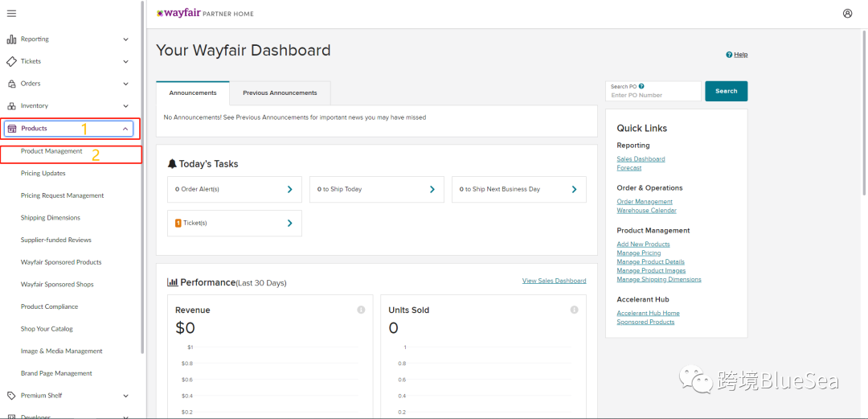Open Wayfair Sponsored Shops
The height and width of the screenshot is (419, 868).
[57, 285]
